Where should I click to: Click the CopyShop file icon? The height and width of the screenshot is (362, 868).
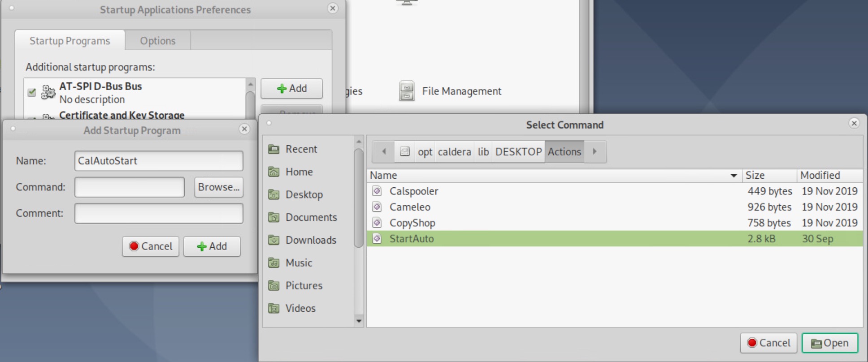377,223
